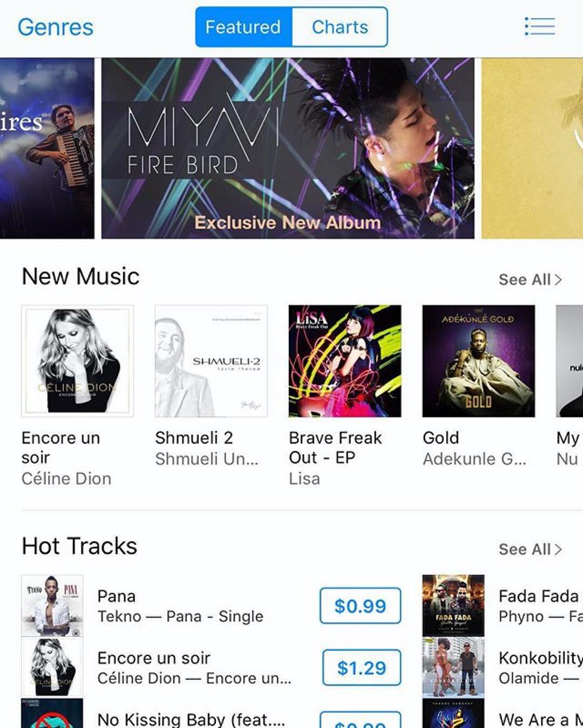Select the Pana track by Tekno
The height and width of the screenshot is (728, 583).
pos(180,606)
